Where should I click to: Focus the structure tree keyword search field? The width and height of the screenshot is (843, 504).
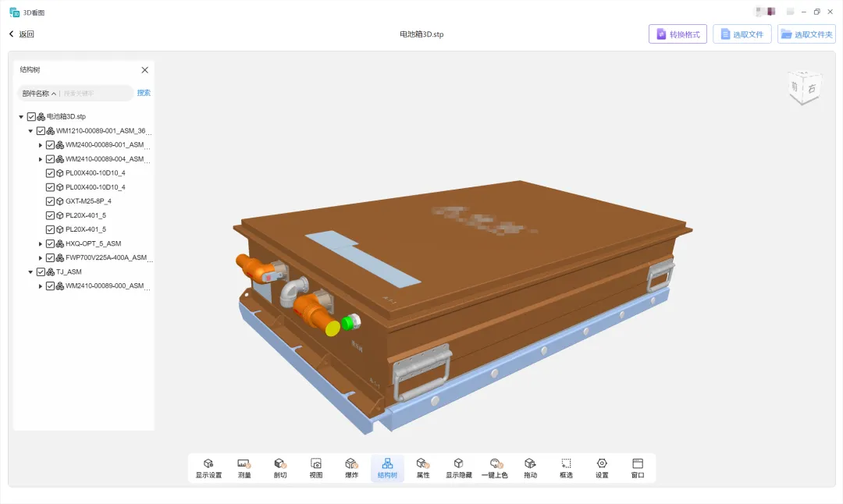point(96,94)
